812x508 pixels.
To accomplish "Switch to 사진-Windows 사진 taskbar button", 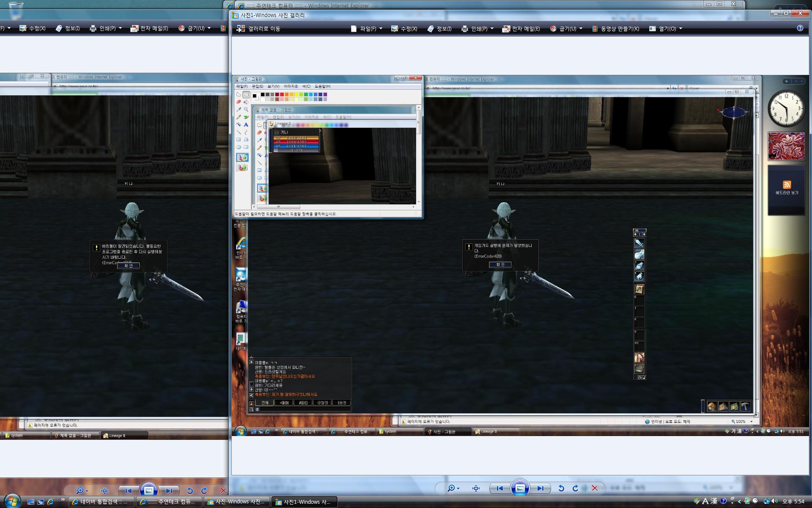I will (x=237, y=502).
